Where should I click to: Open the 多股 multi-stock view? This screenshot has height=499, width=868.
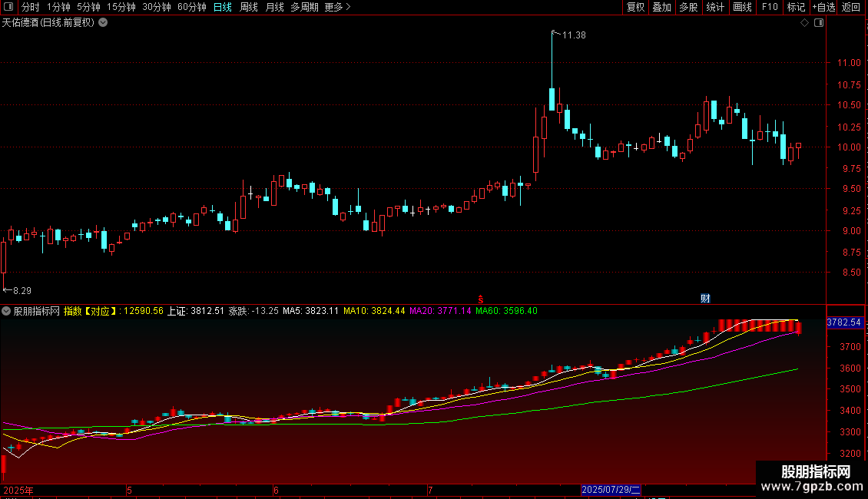point(689,7)
